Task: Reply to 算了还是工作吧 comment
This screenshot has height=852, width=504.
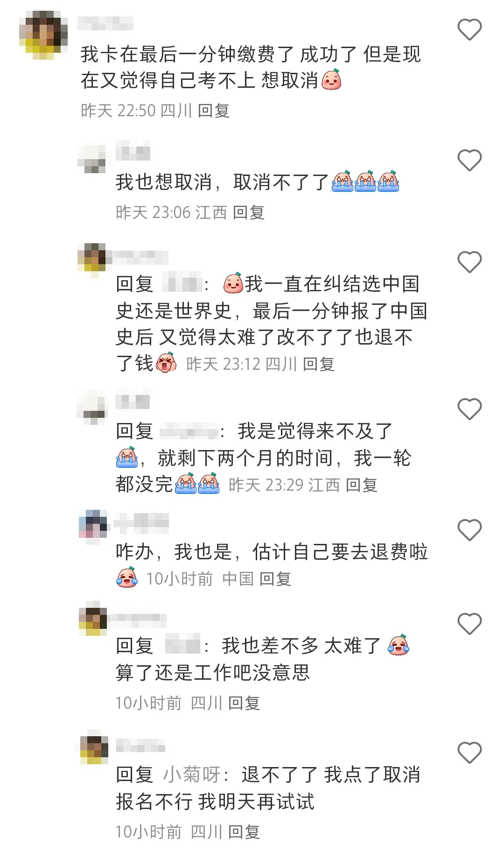Action: (x=244, y=703)
